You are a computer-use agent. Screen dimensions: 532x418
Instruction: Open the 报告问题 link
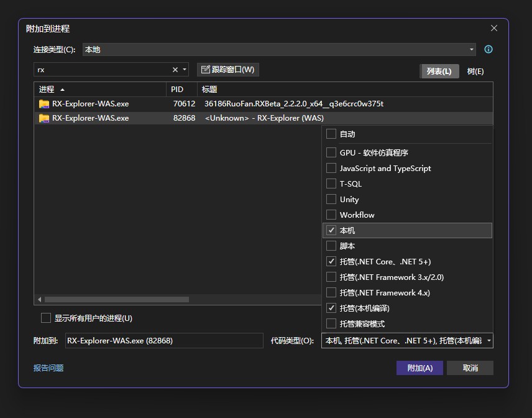[x=48, y=368]
